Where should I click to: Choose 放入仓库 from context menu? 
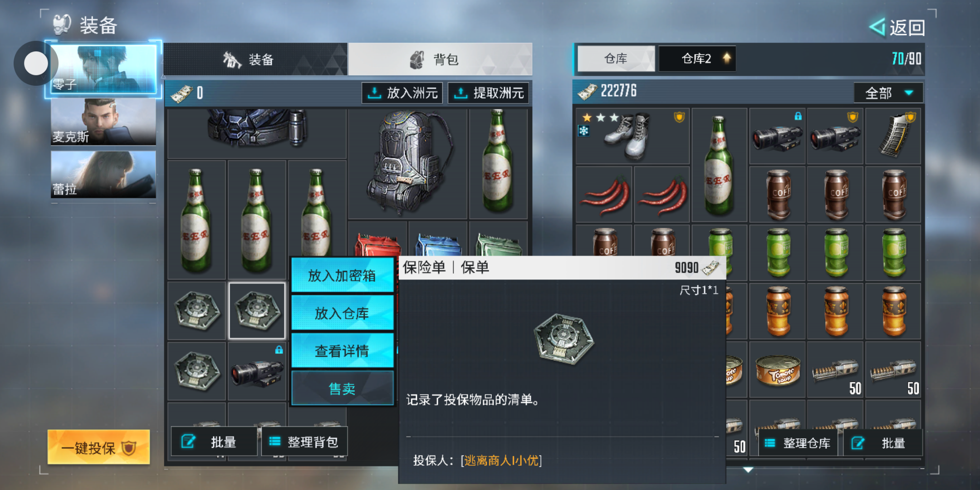[x=342, y=313]
